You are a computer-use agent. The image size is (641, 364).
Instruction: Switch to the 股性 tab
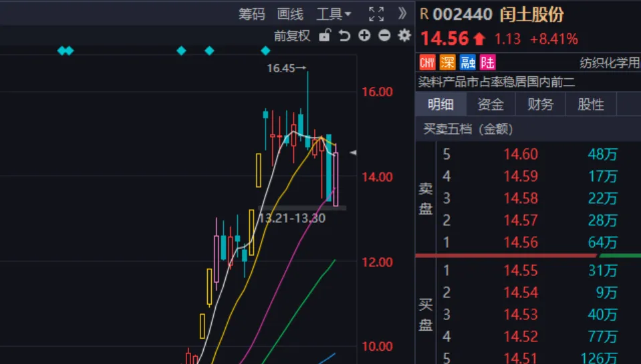[x=591, y=105]
